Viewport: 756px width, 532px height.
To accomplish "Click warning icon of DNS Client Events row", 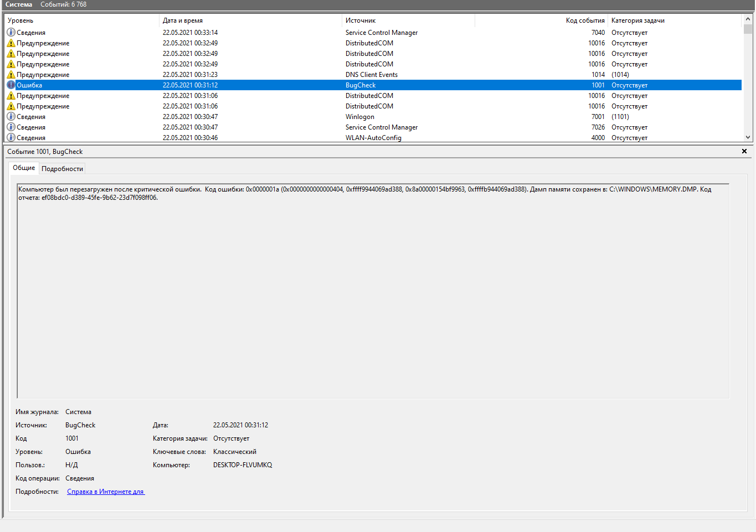I will [11, 75].
